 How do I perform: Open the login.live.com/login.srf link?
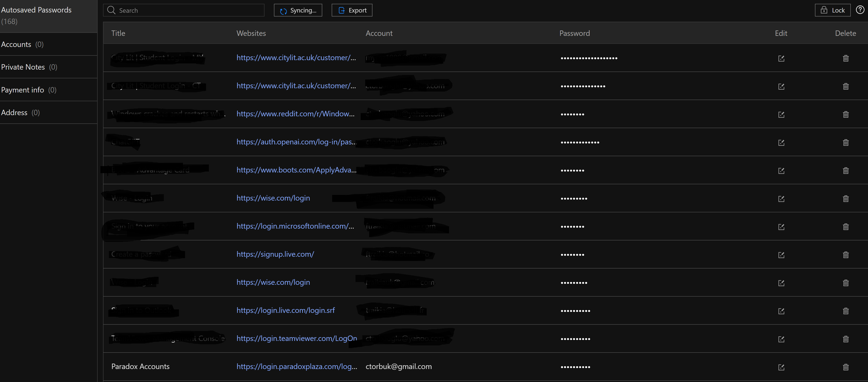tap(285, 310)
